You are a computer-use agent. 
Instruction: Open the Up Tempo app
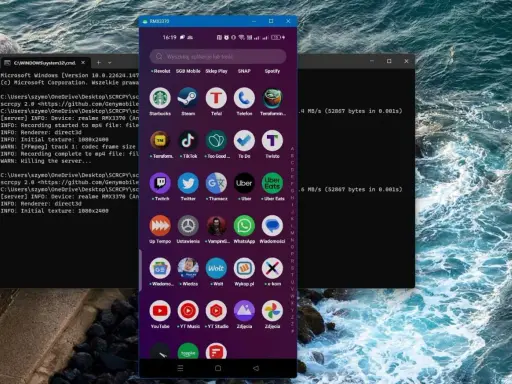[160, 226]
